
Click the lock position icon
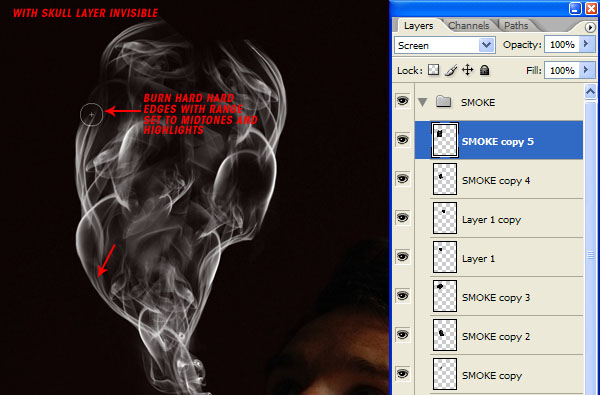pyautogui.click(x=468, y=70)
